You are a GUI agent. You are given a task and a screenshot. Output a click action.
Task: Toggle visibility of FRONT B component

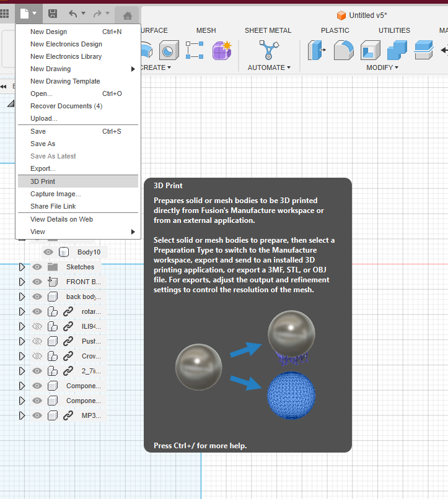pos(37,282)
